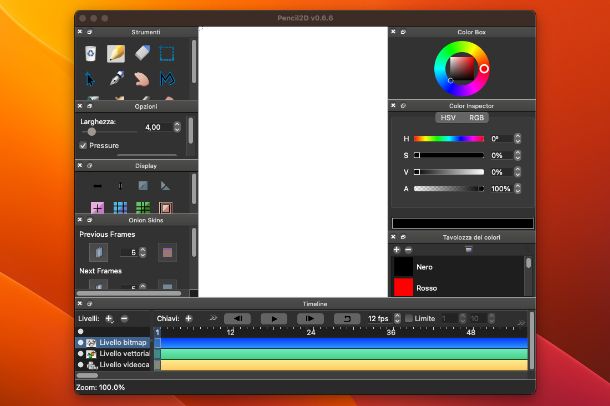Switch to the RGB tab
610x406 pixels.
coord(476,117)
